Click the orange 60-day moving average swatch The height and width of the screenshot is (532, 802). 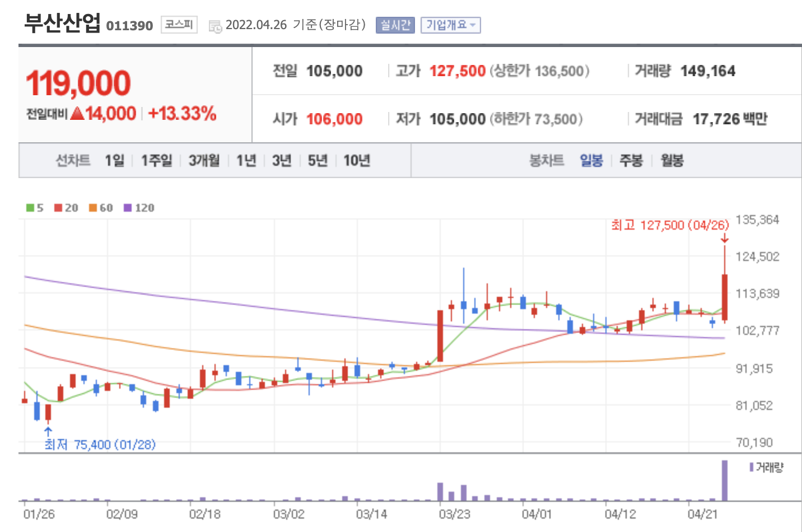[92, 208]
